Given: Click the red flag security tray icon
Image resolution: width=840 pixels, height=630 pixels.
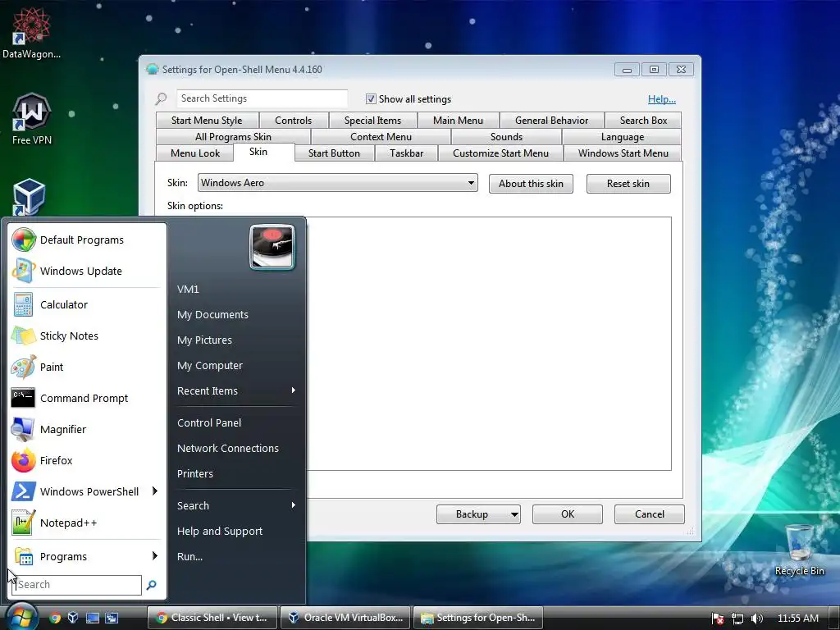Looking at the screenshot, I should tap(717, 619).
